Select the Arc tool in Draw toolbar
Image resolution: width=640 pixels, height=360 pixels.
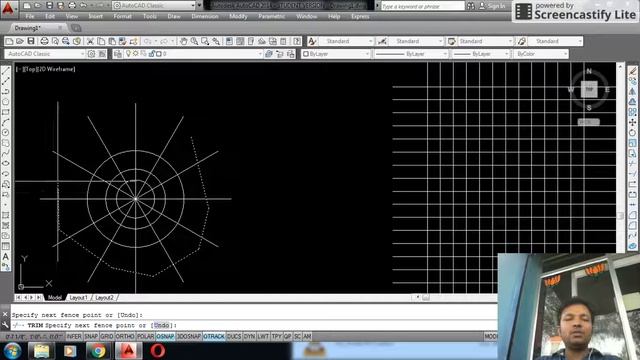pos(6,122)
